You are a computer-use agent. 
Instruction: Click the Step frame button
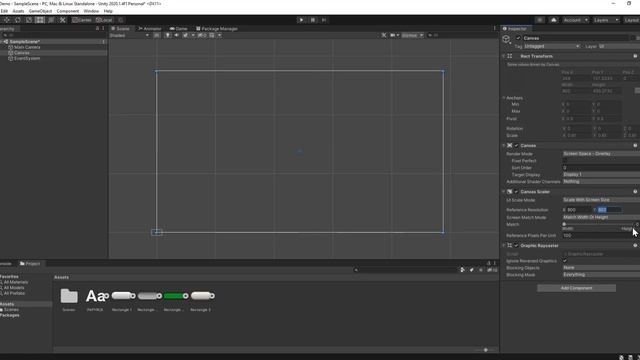(x=324, y=20)
